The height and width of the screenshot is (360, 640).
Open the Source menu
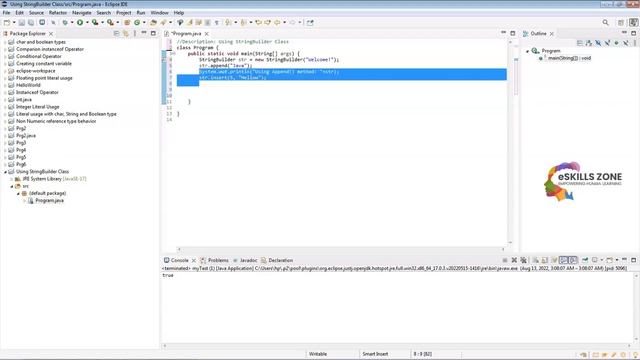(x=36, y=13)
